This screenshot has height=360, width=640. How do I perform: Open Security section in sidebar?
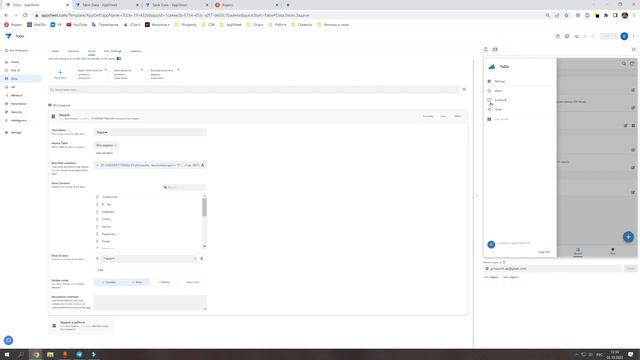(17, 112)
